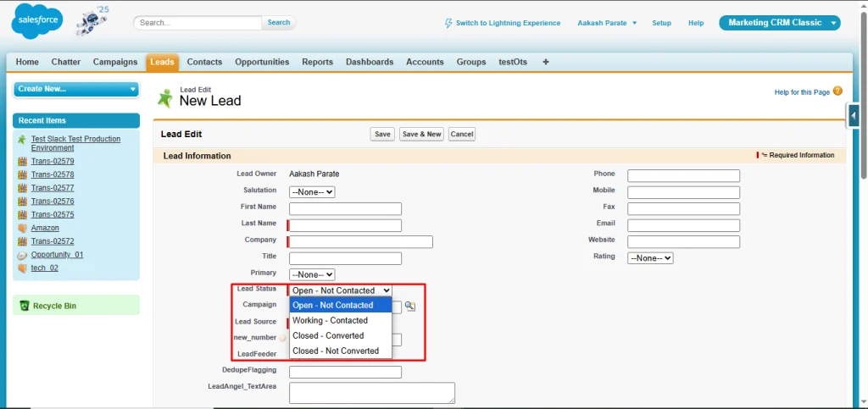Click the Recycle Bin icon

pos(25,306)
